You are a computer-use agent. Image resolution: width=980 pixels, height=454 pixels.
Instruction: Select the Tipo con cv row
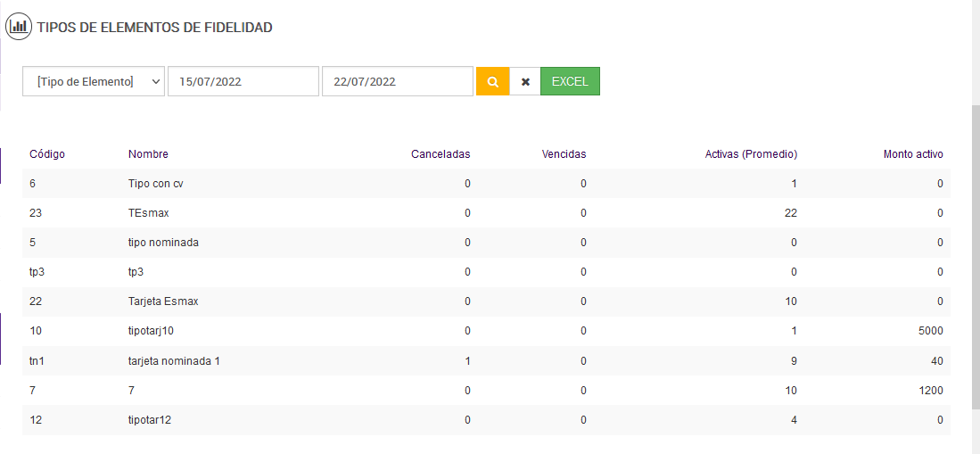click(x=156, y=184)
